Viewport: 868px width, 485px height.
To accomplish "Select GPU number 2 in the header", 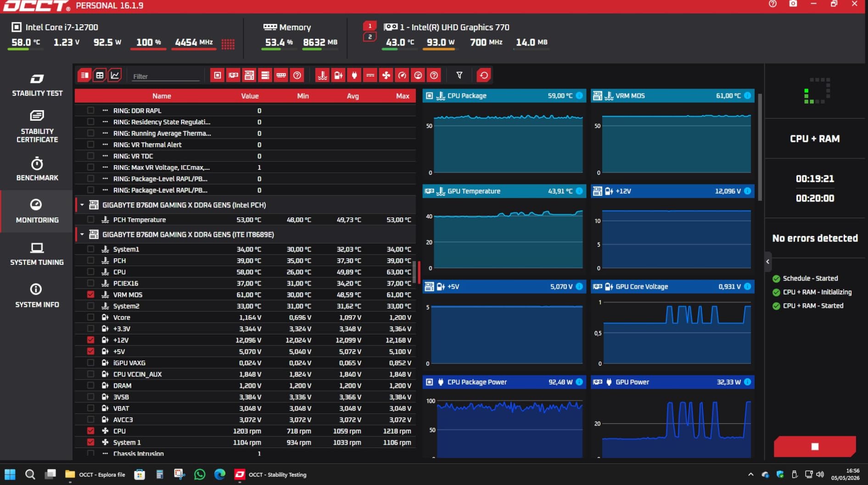I will coord(370,37).
